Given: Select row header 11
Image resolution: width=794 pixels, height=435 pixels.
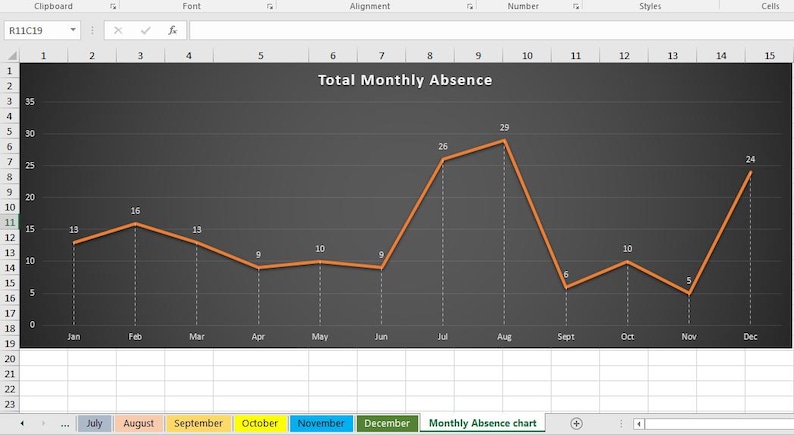Looking at the screenshot, I should tap(10, 222).
